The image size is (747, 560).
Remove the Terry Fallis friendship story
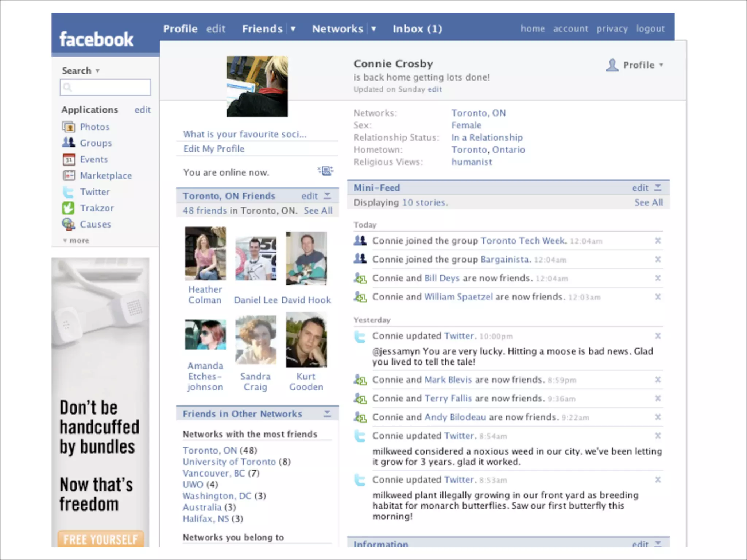pyautogui.click(x=658, y=398)
